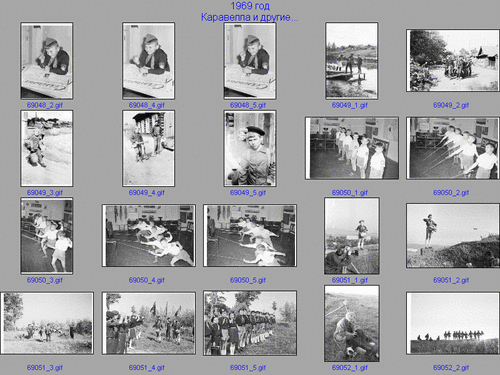The image size is (500, 375).
Task: Open the flag ceremony photo 69051_4
Action: (x=148, y=323)
